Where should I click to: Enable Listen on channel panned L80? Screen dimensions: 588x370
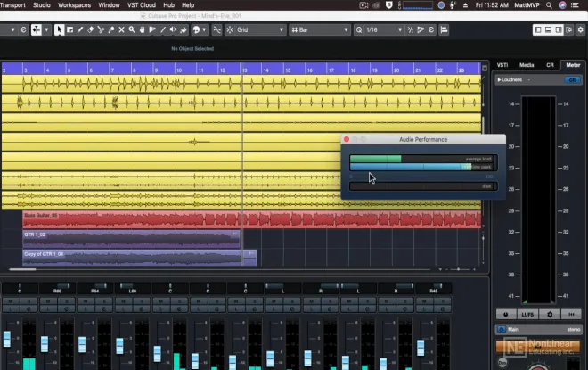click(x=123, y=308)
